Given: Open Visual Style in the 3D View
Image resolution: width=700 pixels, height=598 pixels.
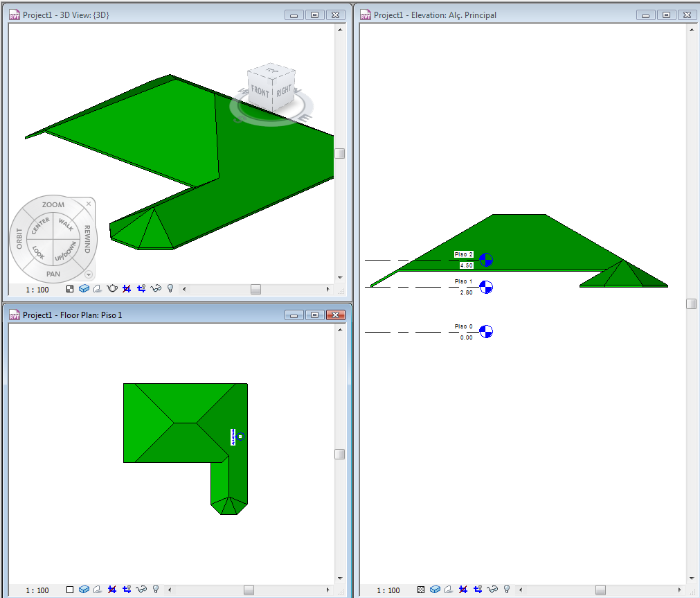Looking at the screenshot, I should (x=84, y=289).
